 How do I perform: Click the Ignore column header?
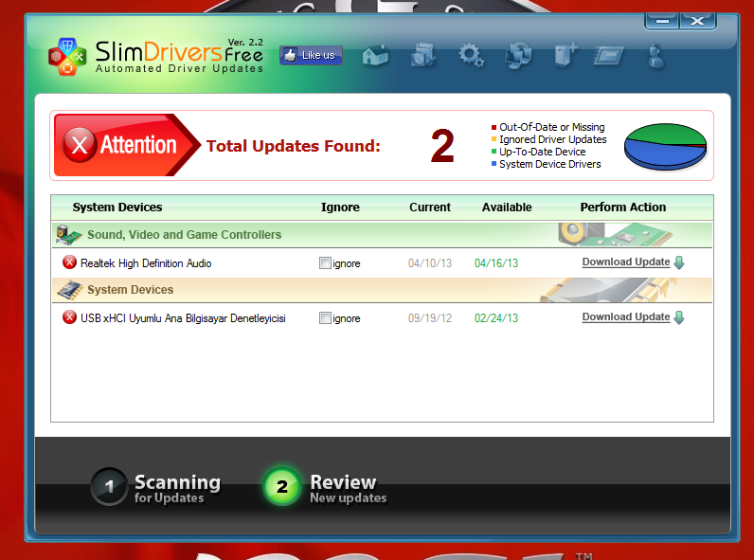340,208
